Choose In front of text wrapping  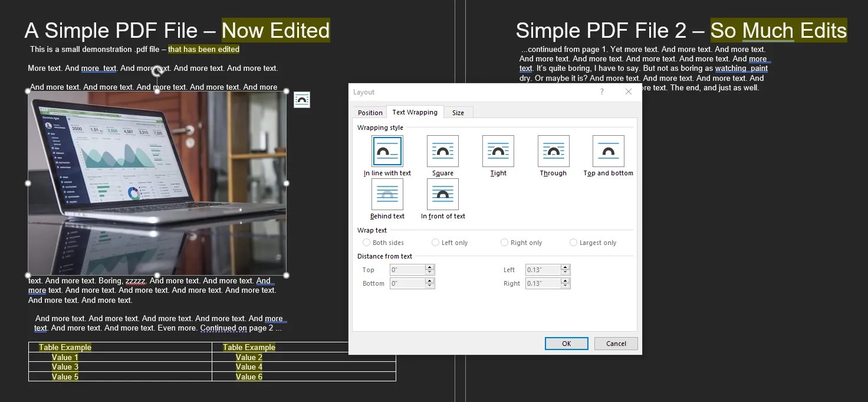tap(442, 194)
